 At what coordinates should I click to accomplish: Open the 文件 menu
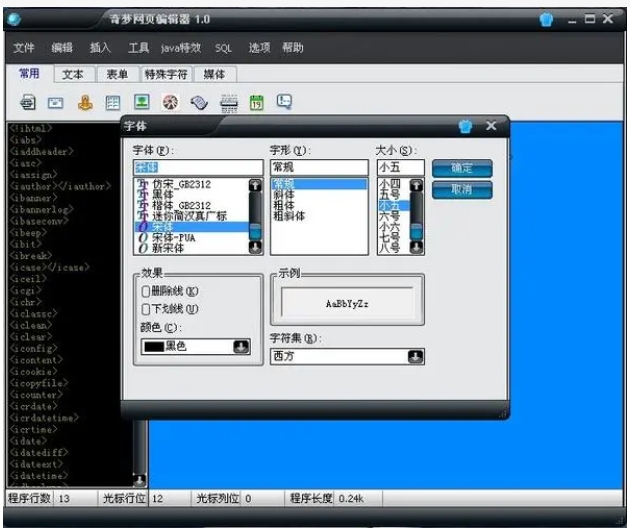(24, 48)
